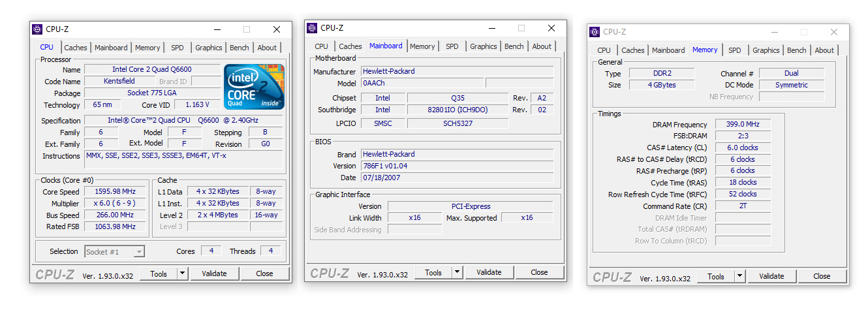The width and height of the screenshot is (868, 312).
Task: Click the CPU-Z app icon in middle window title bar
Action: point(313,28)
